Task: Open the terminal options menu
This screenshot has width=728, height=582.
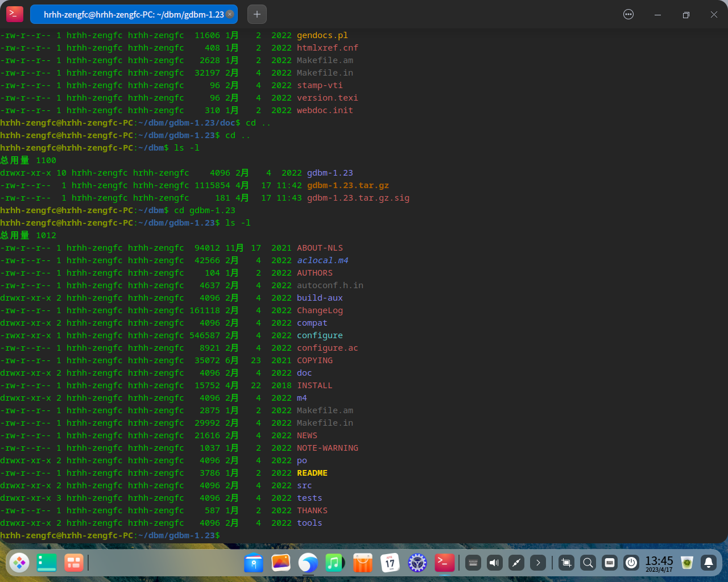Action: point(628,14)
